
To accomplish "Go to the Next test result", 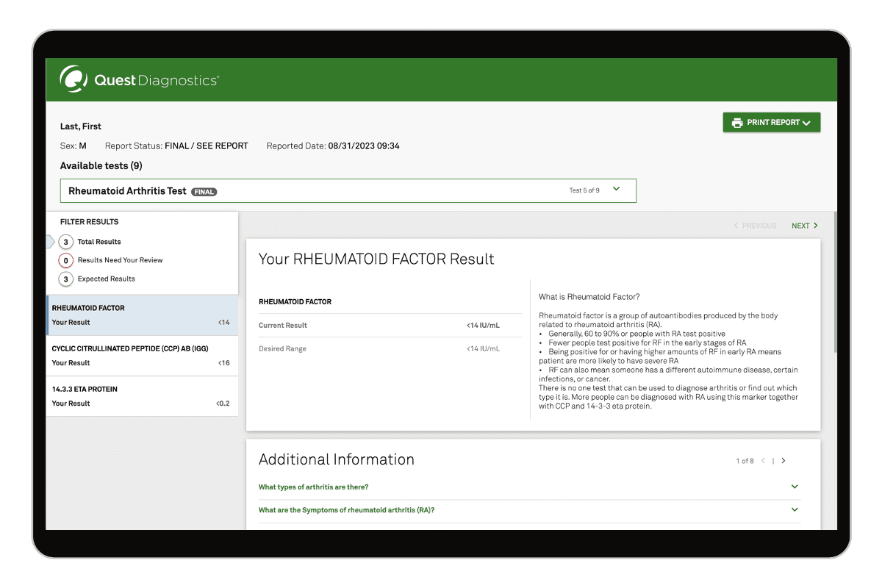I will (x=804, y=226).
